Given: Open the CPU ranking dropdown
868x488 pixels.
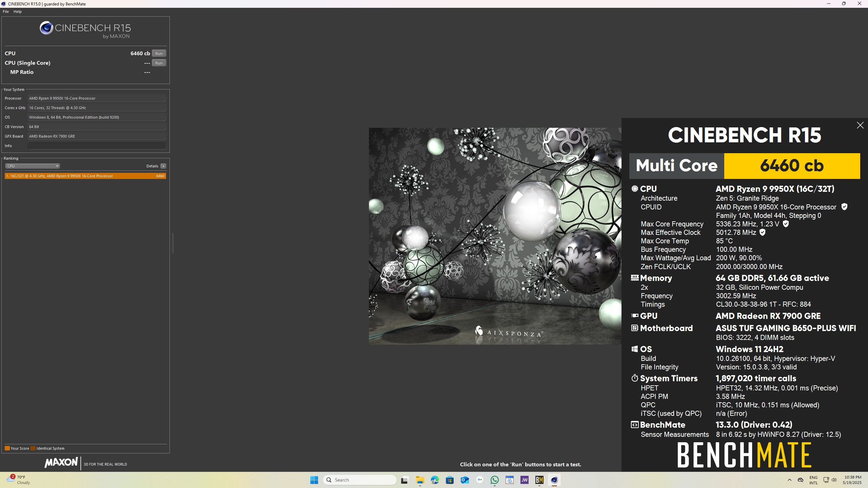Looking at the screenshot, I should pyautogui.click(x=33, y=166).
